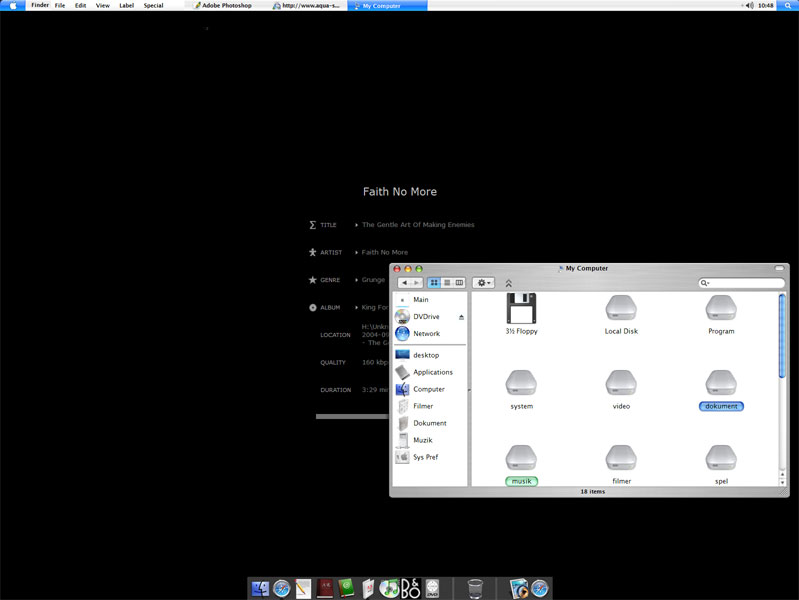This screenshot has width=799, height=600.
Task: Switch to list view
Action: point(447,283)
